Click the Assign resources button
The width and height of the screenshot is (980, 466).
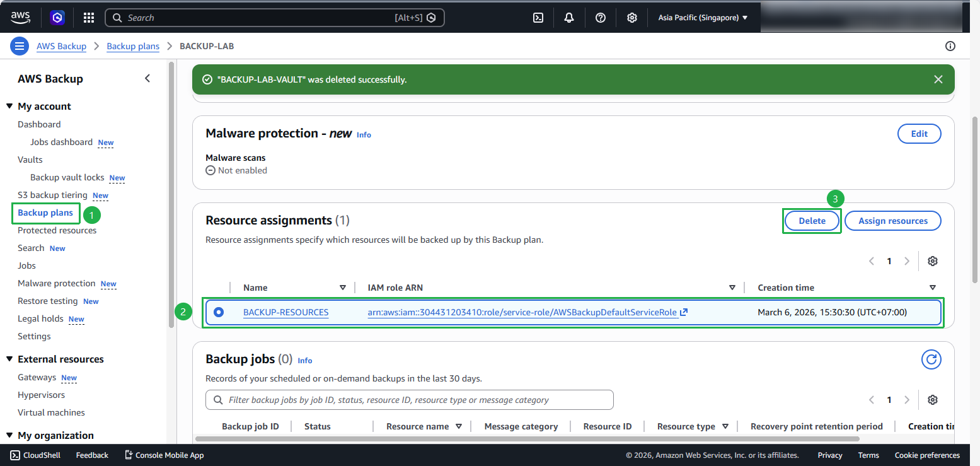(x=893, y=221)
